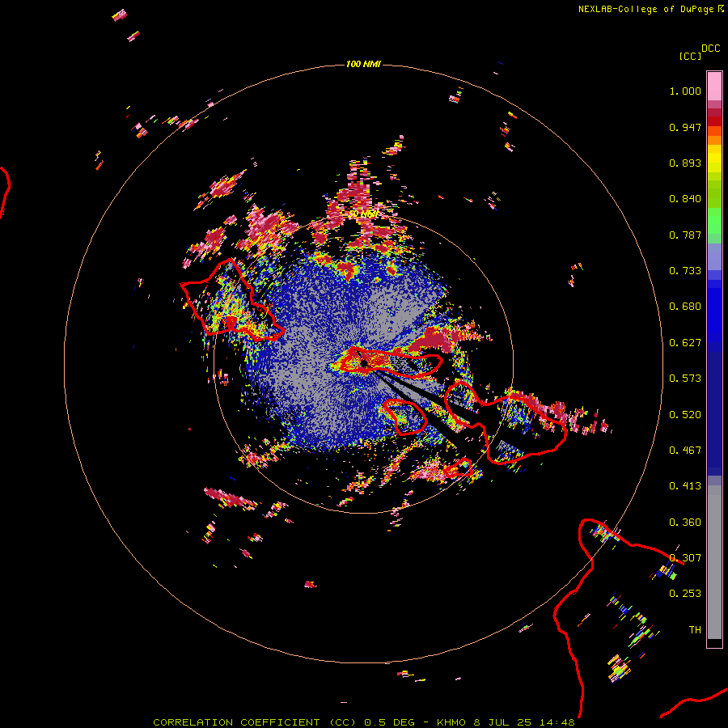Select the 0.627 legend value
The image size is (728, 728).
pos(685,343)
